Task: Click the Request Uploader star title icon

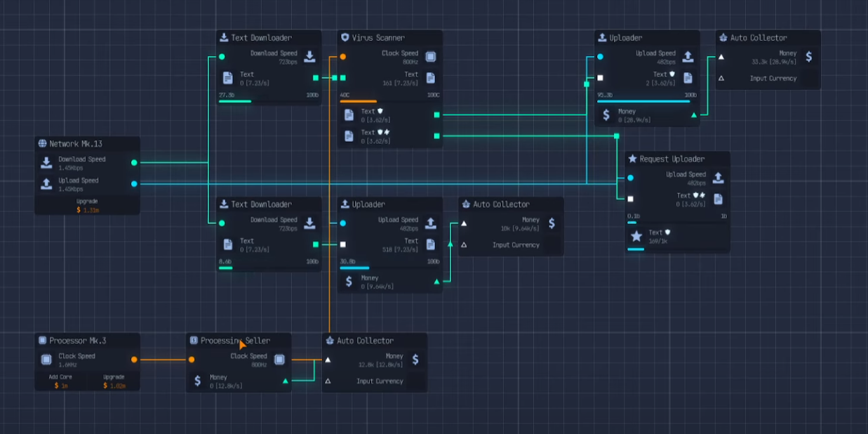Action: click(x=632, y=159)
